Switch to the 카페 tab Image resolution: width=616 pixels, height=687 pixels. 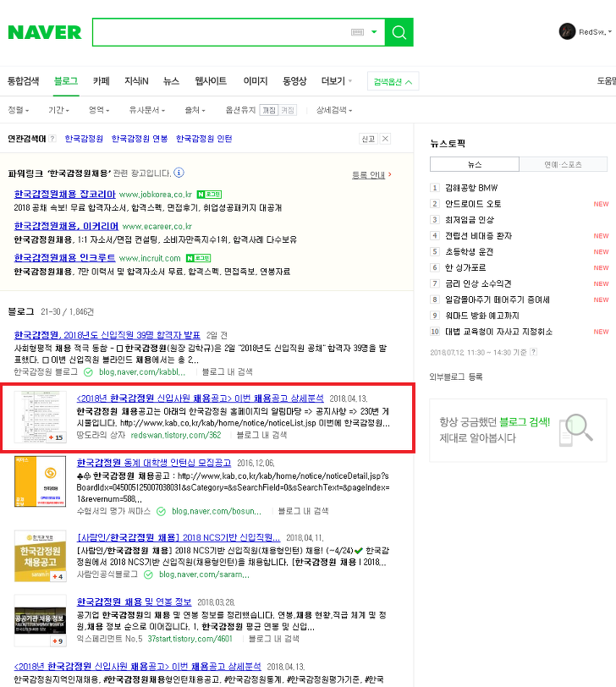[x=102, y=81]
